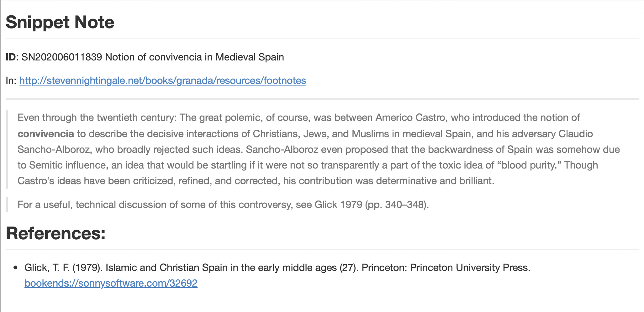This screenshot has width=644, height=312.
Task: Click the "In:" label before the source link
Action: [x=11, y=81]
